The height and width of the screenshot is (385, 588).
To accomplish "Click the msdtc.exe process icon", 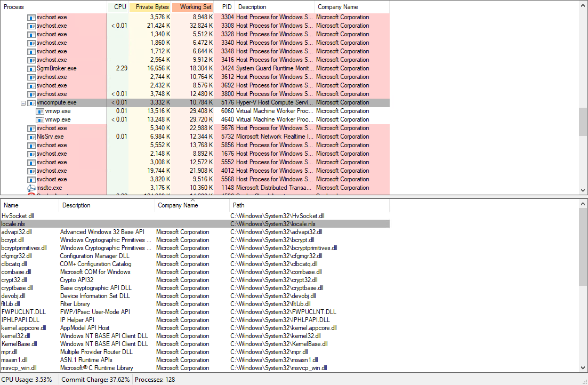I will [31, 188].
